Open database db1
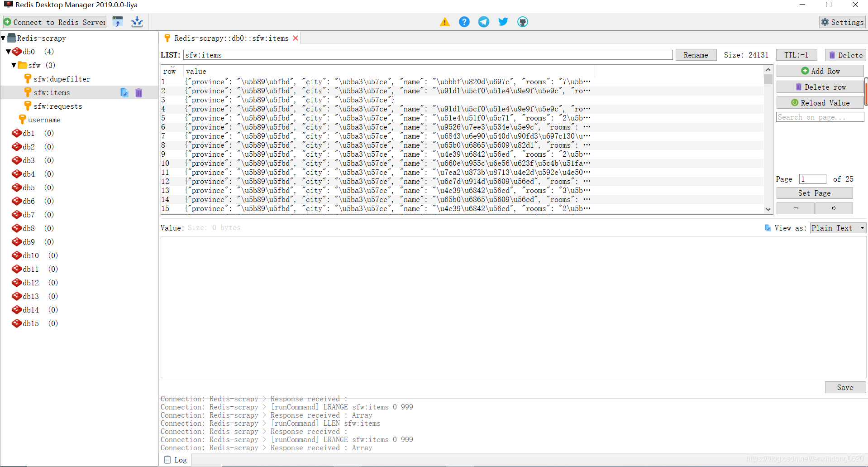 pos(29,133)
